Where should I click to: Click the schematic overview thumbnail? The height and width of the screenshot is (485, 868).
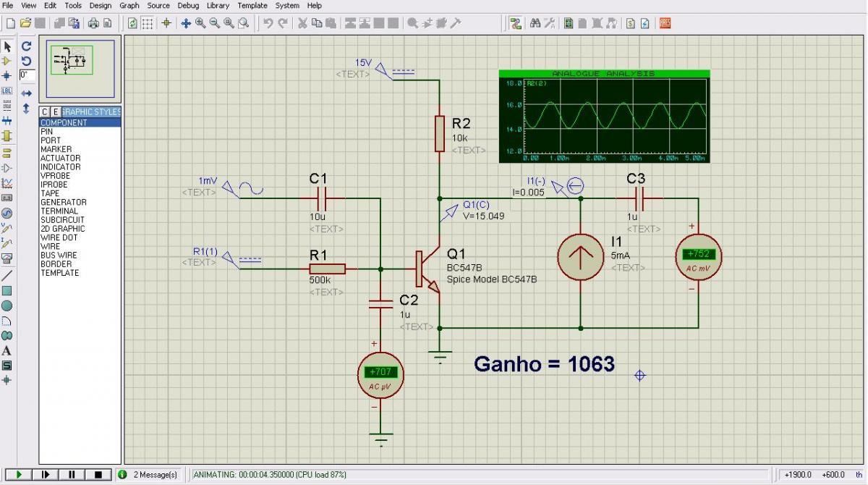coord(80,69)
